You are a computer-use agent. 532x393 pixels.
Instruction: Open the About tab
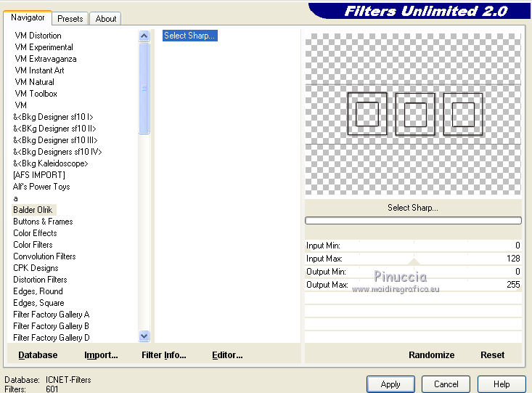pyautogui.click(x=105, y=19)
